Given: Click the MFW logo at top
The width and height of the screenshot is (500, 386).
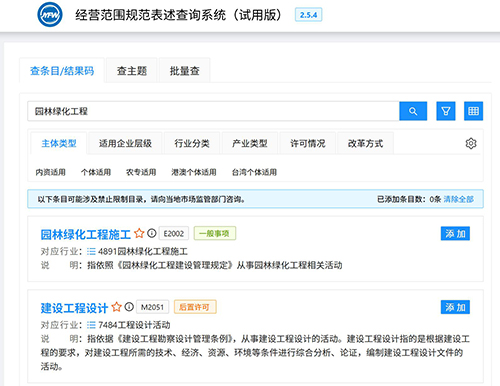Looking at the screenshot, I should click(50, 15).
